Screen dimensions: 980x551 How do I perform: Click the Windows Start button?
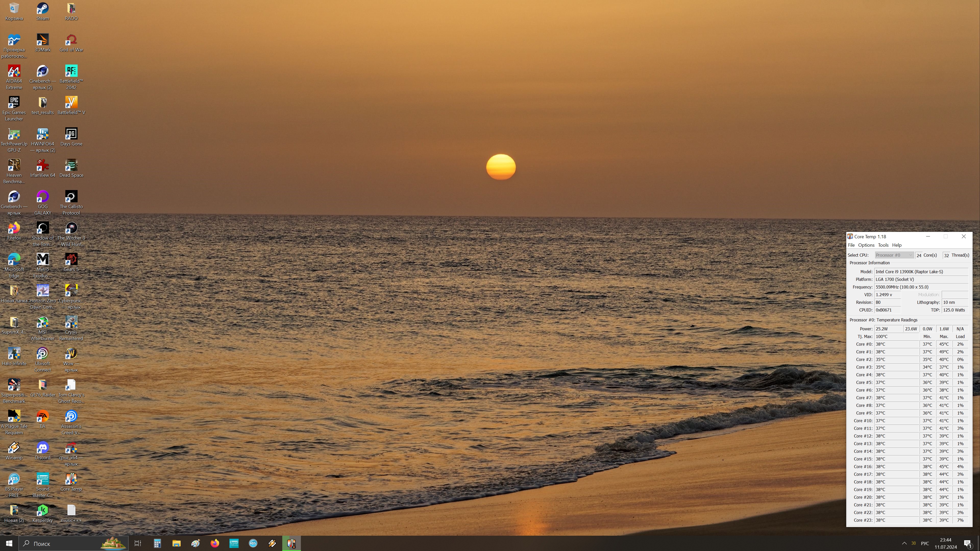(x=9, y=543)
